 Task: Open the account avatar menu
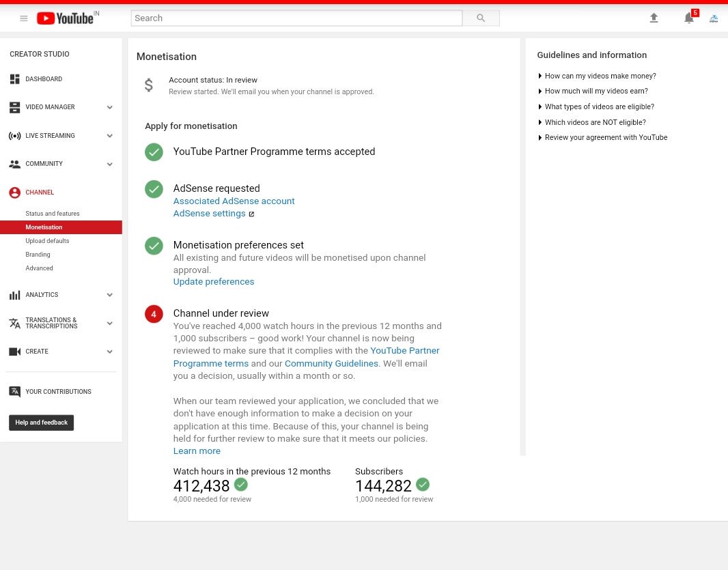[x=714, y=18]
